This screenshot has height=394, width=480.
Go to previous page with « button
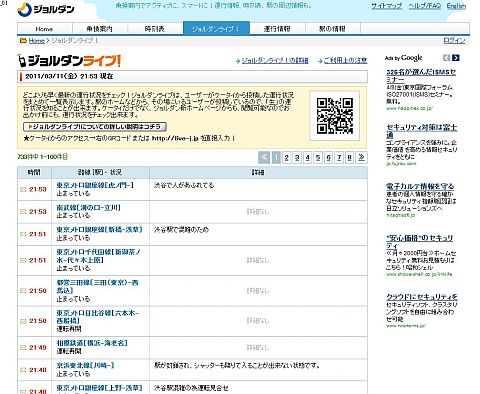[x=264, y=157]
